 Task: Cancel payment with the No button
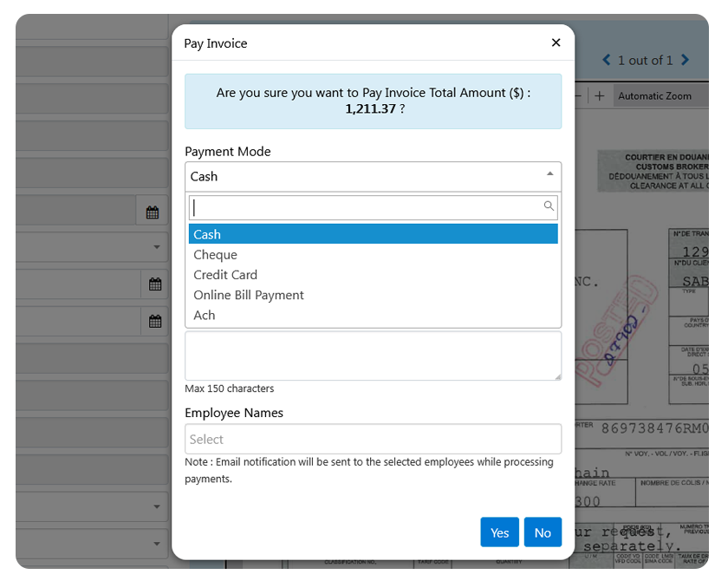543,532
